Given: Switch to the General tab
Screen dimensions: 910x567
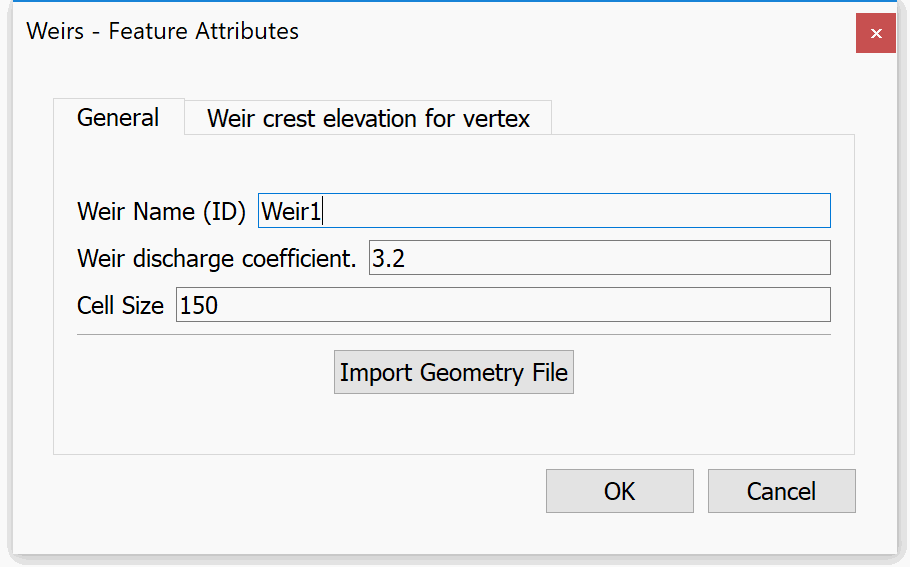Looking at the screenshot, I should (118, 117).
